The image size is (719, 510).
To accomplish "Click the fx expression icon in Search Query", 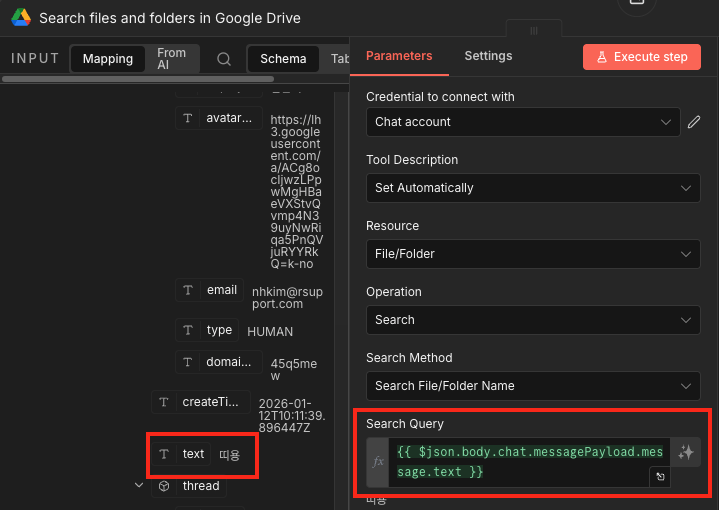I will pyautogui.click(x=378, y=462).
